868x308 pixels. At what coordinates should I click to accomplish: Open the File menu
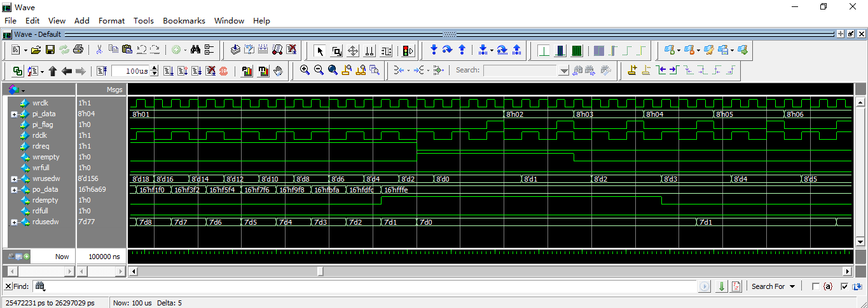pos(10,20)
